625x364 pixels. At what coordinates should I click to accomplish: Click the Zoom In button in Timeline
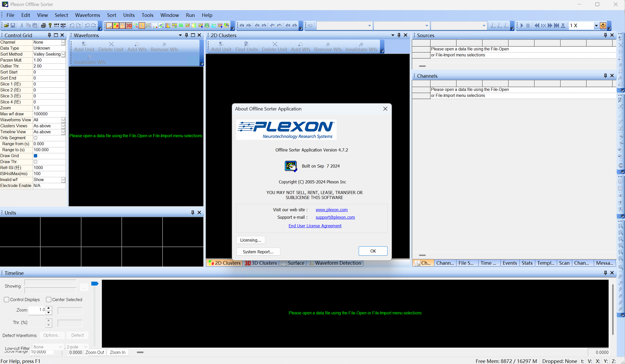pos(118,352)
